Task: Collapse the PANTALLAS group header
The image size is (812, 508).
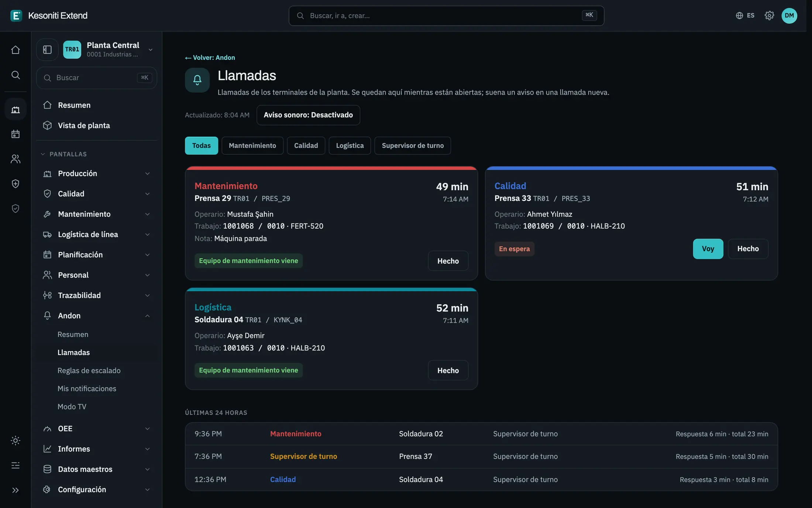Action: [x=64, y=154]
